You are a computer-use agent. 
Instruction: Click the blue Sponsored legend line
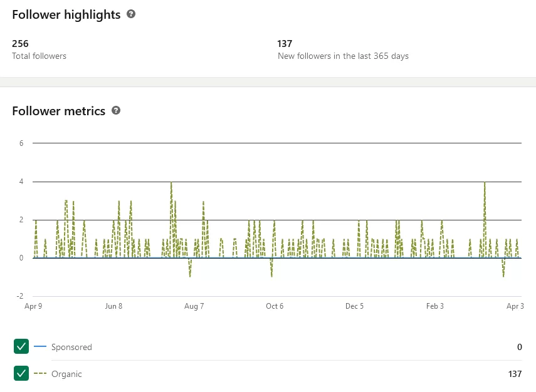[x=39, y=347]
